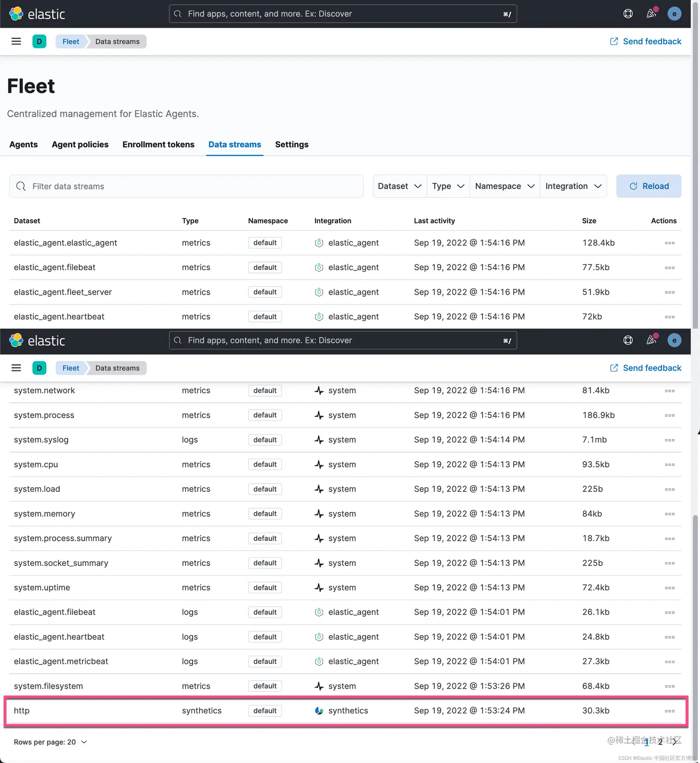Viewport: 700px width, 763px height.
Task: Open actions menu for system.filesystem row
Action: click(x=669, y=686)
